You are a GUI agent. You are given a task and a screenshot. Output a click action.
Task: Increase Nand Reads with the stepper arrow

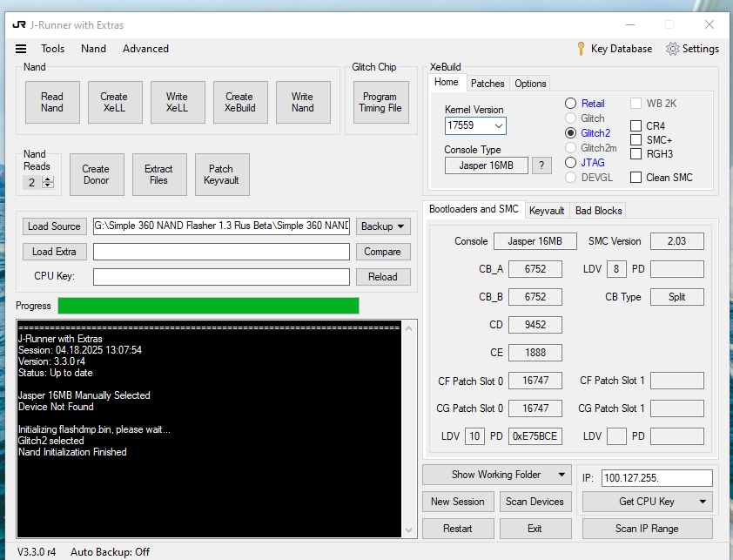pyautogui.click(x=48, y=179)
